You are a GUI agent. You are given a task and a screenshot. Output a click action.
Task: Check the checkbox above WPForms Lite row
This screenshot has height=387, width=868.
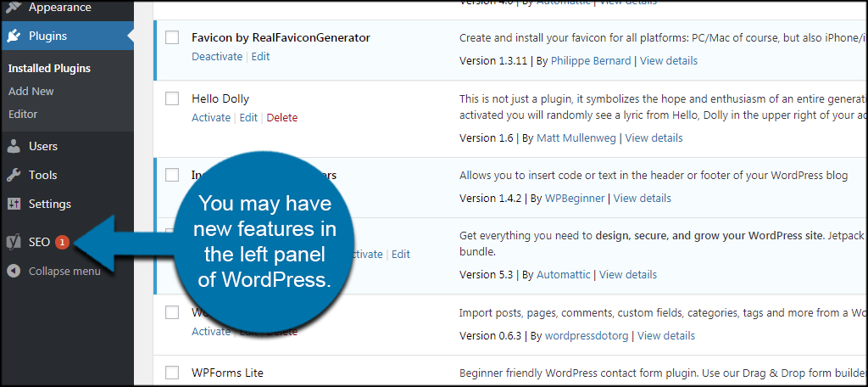(x=172, y=312)
